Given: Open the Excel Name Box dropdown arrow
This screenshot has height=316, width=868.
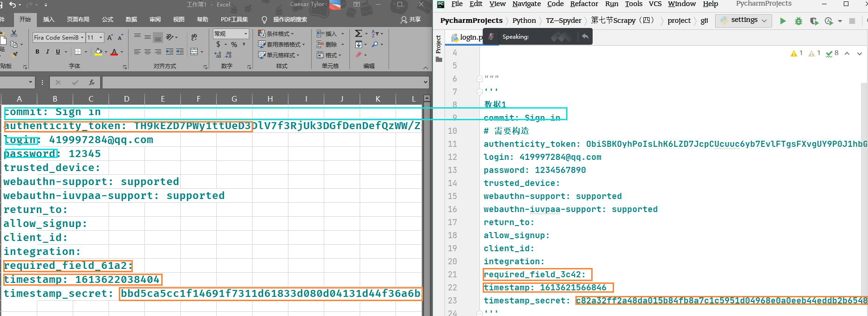Looking at the screenshot, I should [x=31, y=82].
